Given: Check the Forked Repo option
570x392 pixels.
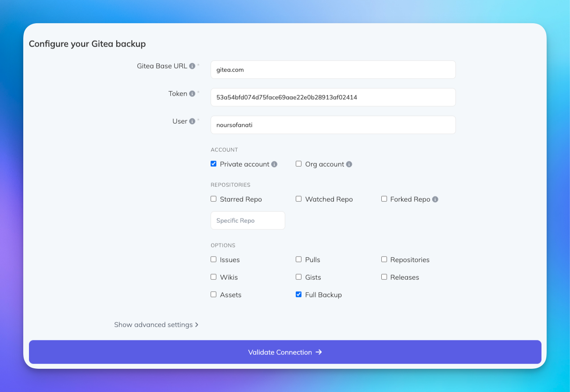Looking at the screenshot, I should tap(384, 199).
